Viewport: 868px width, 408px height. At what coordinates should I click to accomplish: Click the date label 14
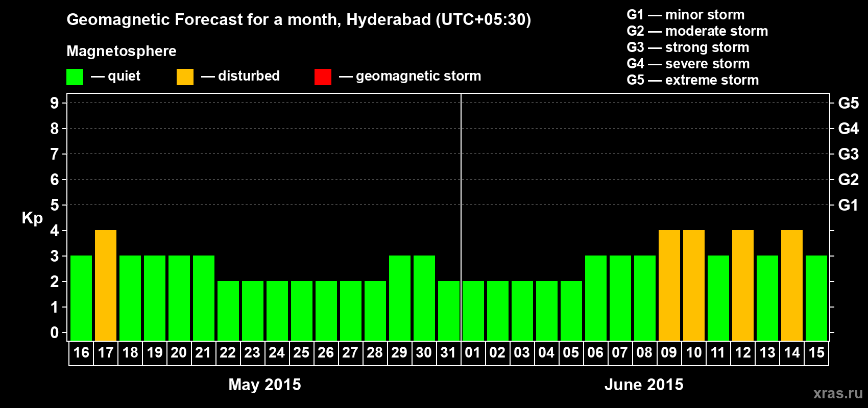click(x=792, y=352)
